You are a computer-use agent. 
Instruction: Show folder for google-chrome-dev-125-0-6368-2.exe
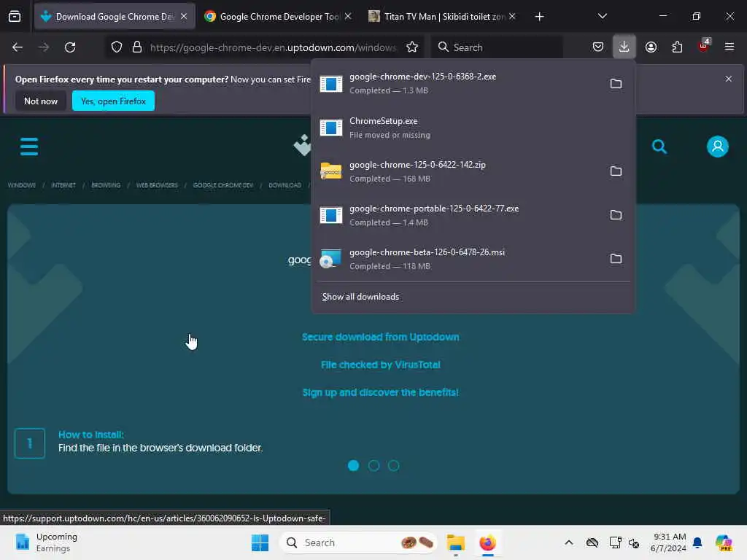[x=616, y=84]
